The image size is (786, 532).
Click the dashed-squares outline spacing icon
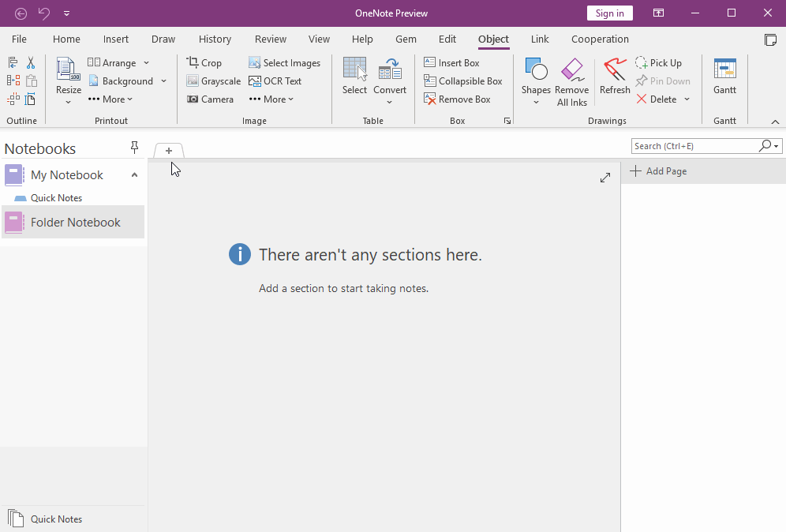[x=13, y=99]
